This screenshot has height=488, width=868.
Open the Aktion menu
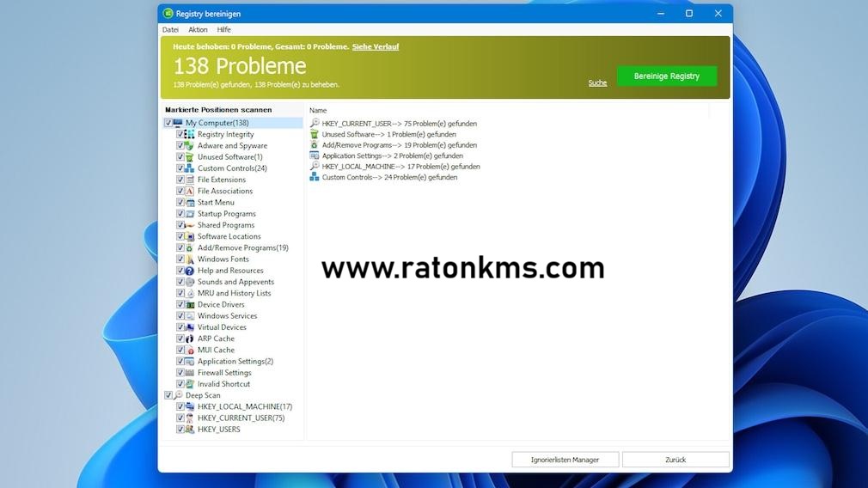pos(198,29)
